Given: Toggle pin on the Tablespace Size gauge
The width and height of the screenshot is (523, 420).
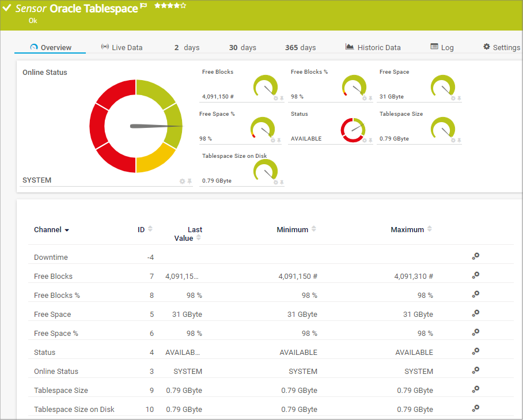Looking at the screenshot, I should [x=459, y=141].
